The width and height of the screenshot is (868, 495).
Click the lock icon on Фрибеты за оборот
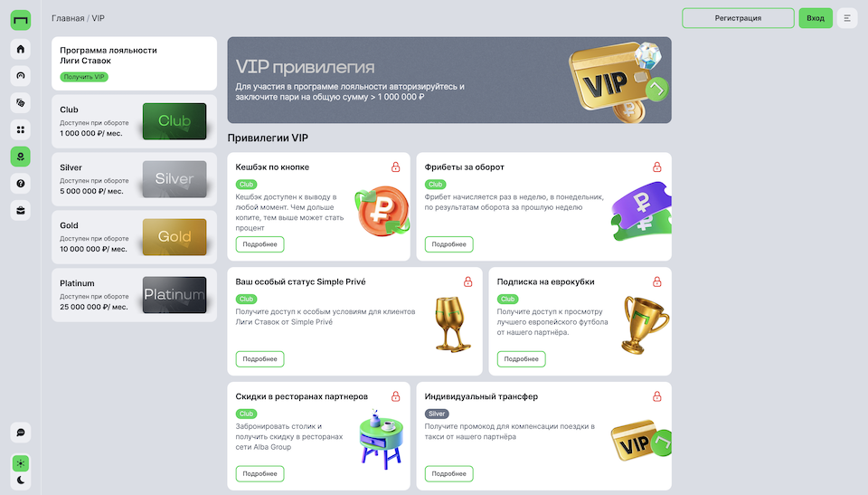coord(657,167)
